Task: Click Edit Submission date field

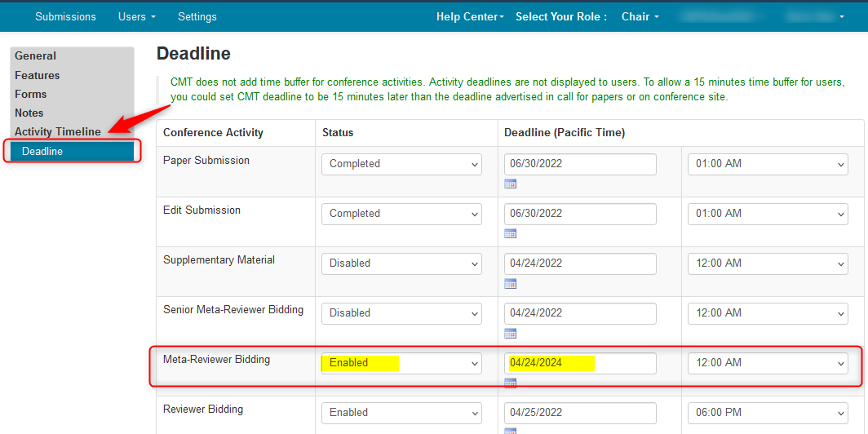Action: point(580,215)
